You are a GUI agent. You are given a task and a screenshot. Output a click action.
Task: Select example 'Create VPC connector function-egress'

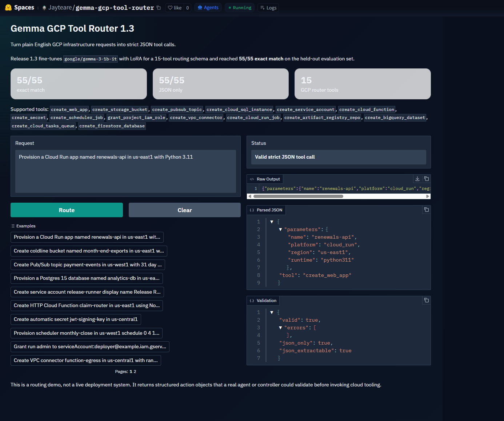[86, 360]
